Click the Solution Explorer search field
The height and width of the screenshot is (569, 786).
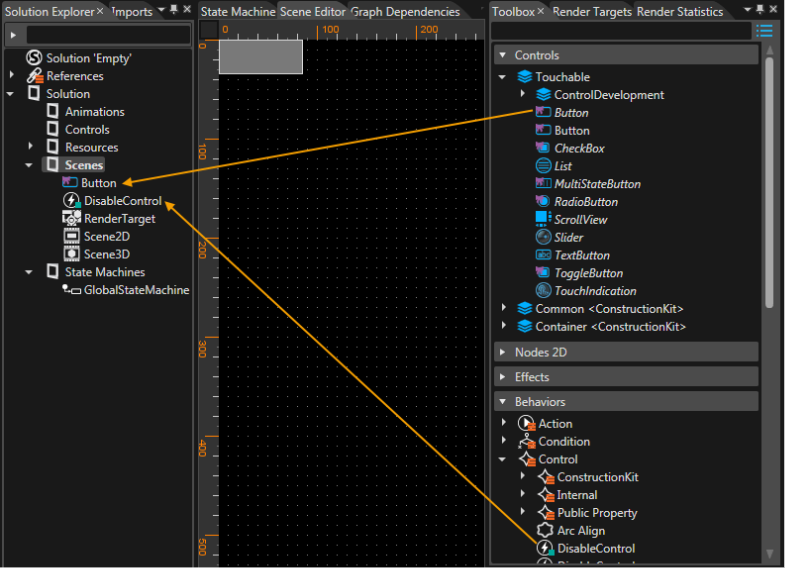click(x=108, y=35)
